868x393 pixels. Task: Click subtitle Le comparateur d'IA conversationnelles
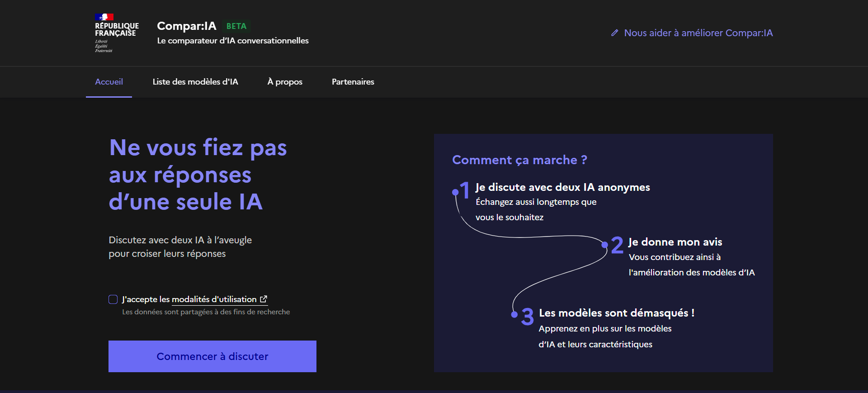tap(233, 41)
